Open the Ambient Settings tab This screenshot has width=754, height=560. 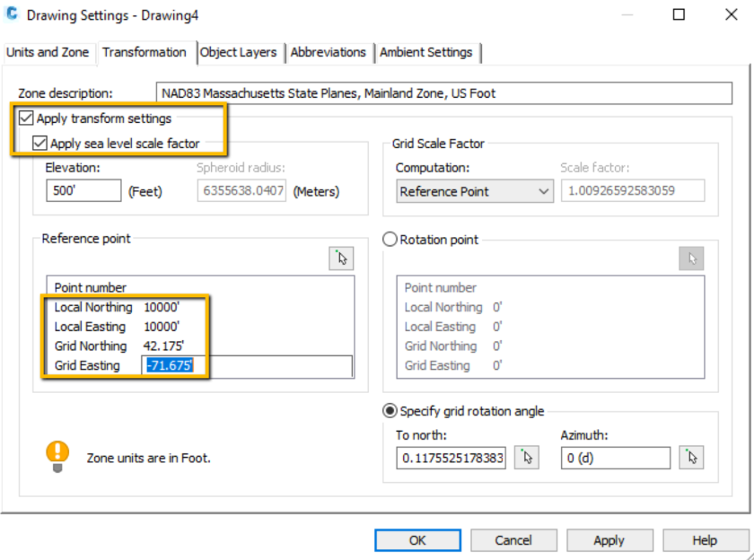pyautogui.click(x=428, y=52)
